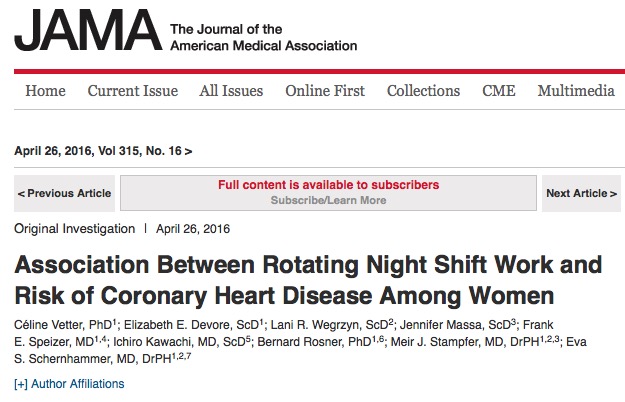This screenshot has height=402, width=625.
Task: Open All Issues section
Action: click(231, 91)
